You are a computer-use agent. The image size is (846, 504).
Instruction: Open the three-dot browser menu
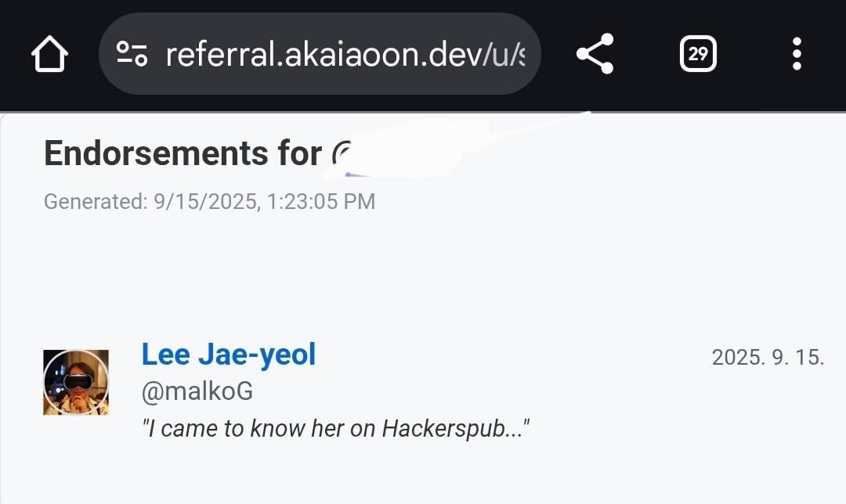(797, 53)
